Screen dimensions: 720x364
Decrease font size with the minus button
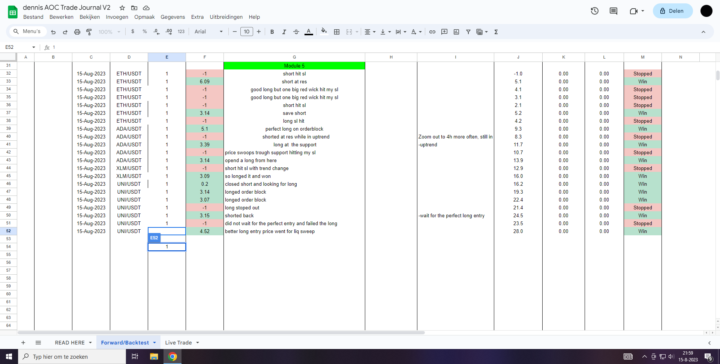point(235,32)
